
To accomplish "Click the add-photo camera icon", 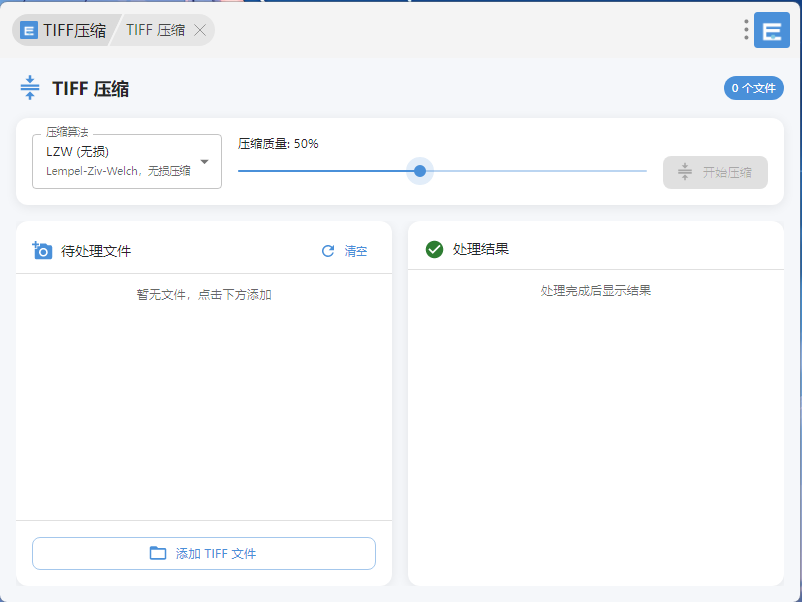I will pos(42,251).
